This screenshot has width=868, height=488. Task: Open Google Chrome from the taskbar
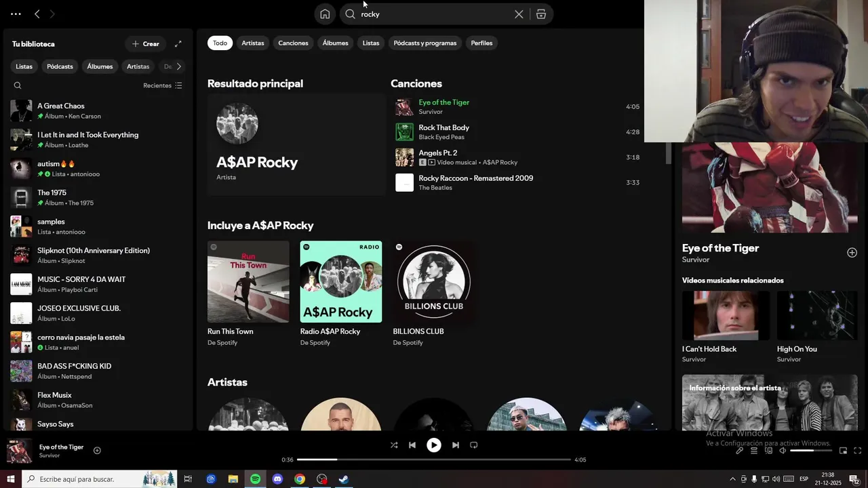(x=300, y=479)
